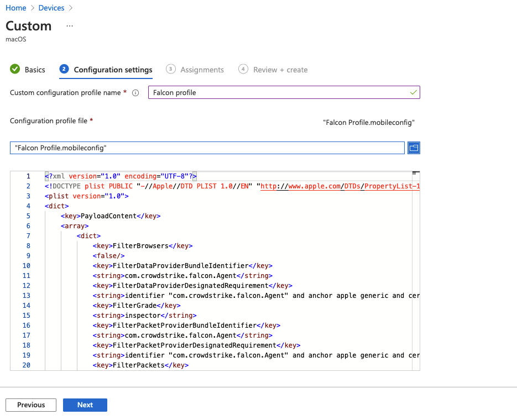Image resolution: width=517 pixels, height=420 pixels.
Task: Click the "Falcon Profile.mobileconfig" label at right
Action: [369, 123]
